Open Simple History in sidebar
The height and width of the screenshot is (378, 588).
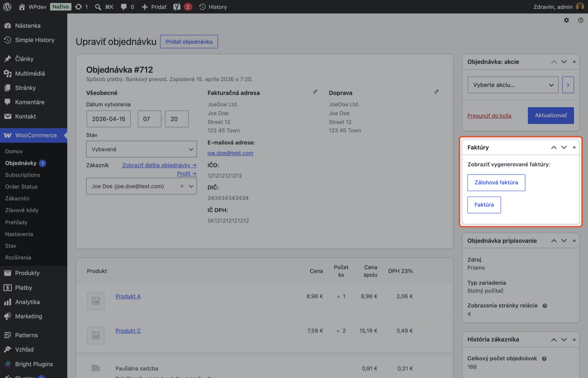33,40
